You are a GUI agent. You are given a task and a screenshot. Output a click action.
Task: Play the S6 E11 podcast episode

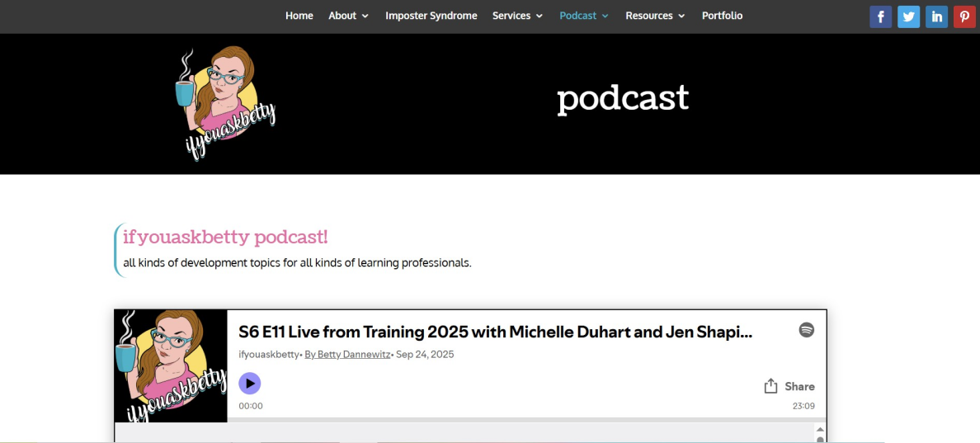[249, 383]
